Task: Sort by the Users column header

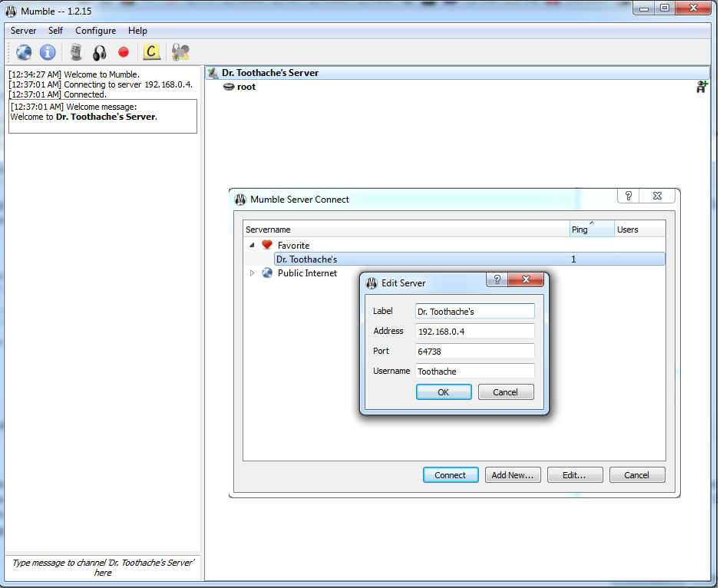Action: click(640, 230)
